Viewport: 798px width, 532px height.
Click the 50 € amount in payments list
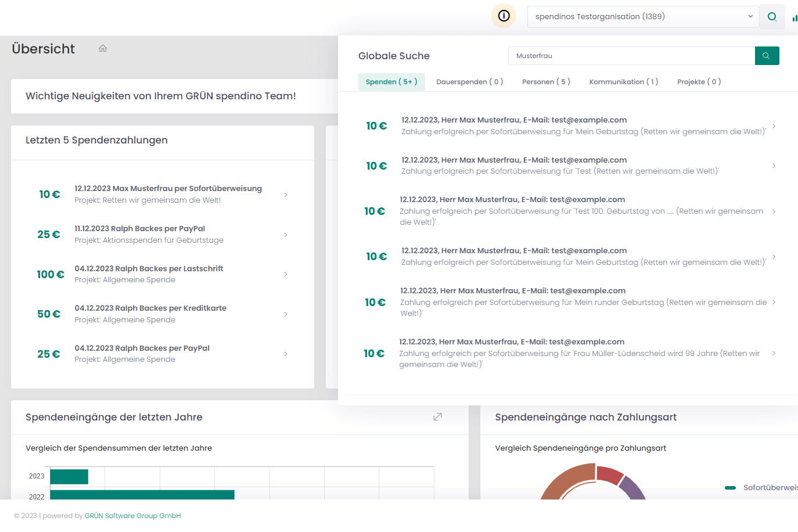coord(49,314)
